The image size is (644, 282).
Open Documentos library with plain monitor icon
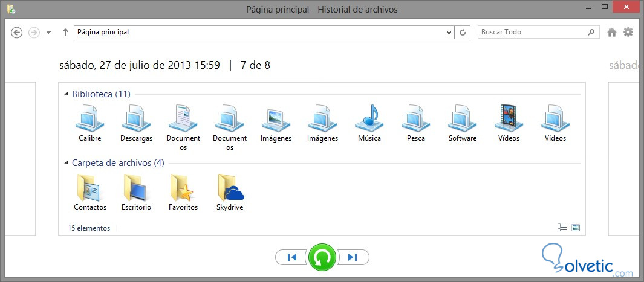pyautogui.click(x=230, y=127)
